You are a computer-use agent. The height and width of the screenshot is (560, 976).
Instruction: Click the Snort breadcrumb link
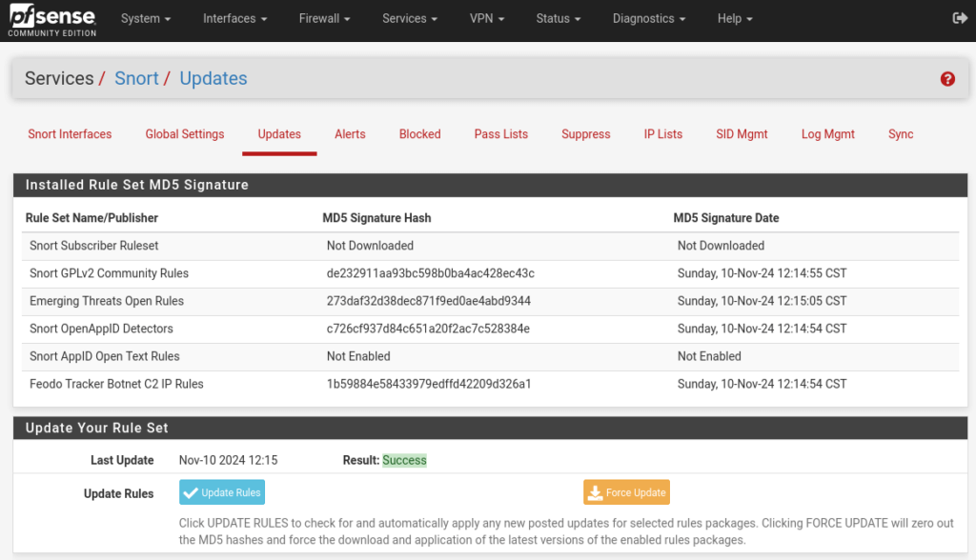point(137,78)
